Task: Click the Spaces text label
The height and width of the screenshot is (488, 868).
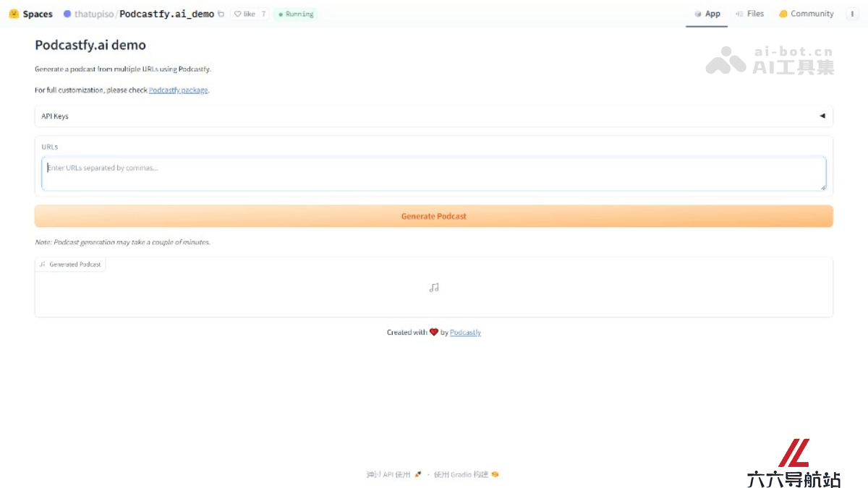Action: pos(38,14)
